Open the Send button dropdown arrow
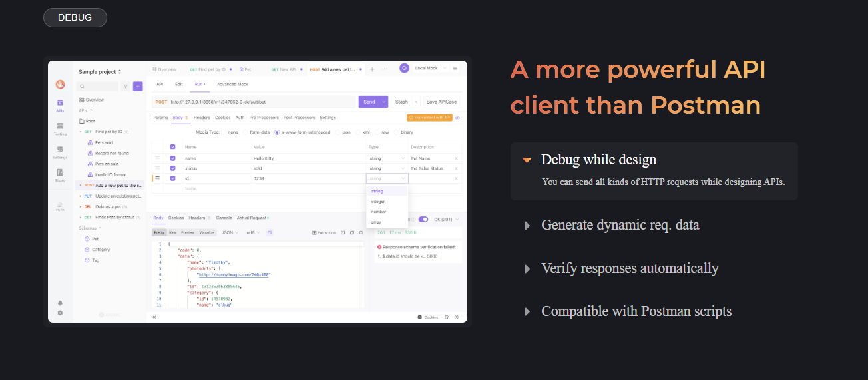 point(384,102)
